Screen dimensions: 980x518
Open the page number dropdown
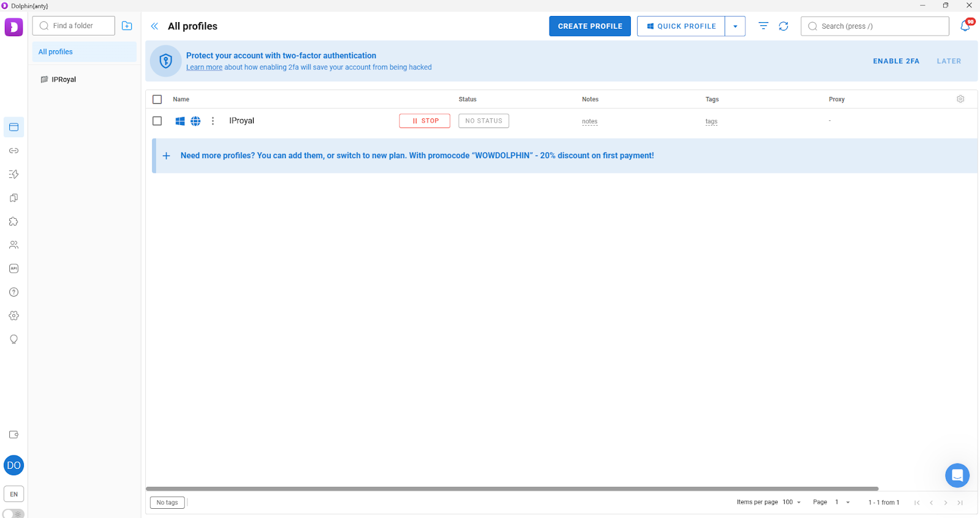pyautogui.click(x=843, y=502)
